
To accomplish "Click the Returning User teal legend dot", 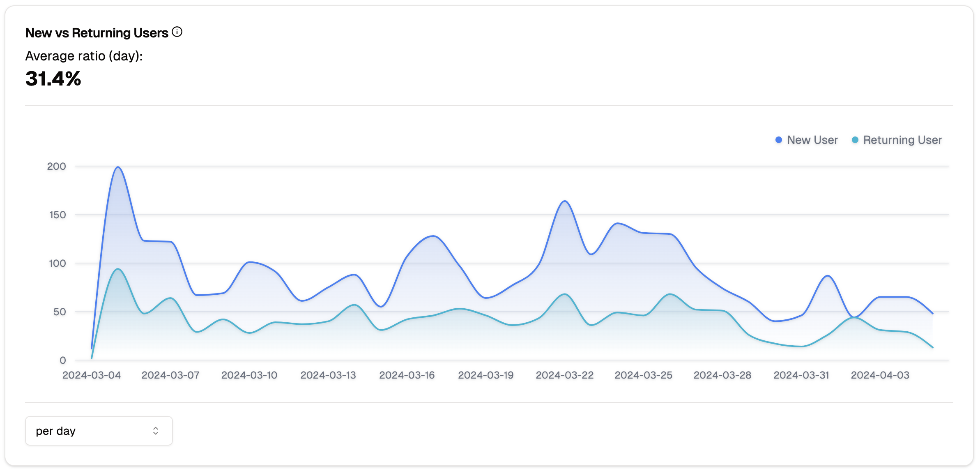I will [855, 140].
